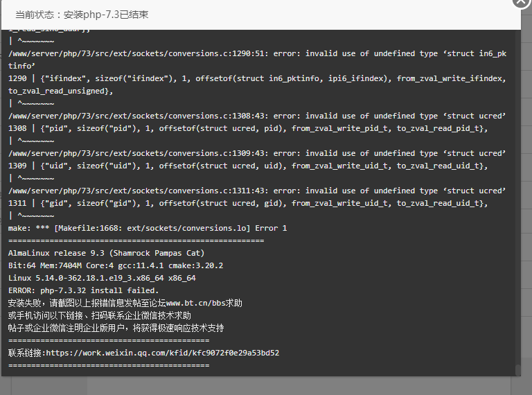
Task: Click the make Makefile:1668 Error 1 line
Action: tap(148, 228)
